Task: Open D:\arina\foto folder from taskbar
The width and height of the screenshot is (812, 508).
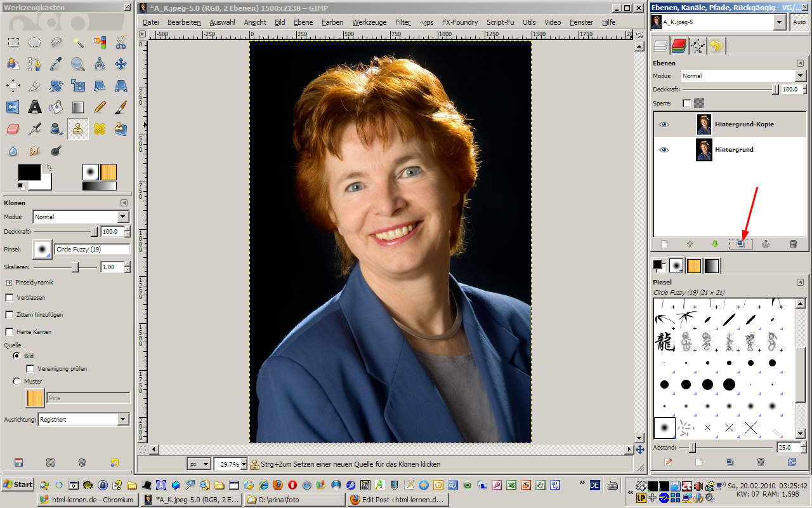Action: [x=294, y=500]
